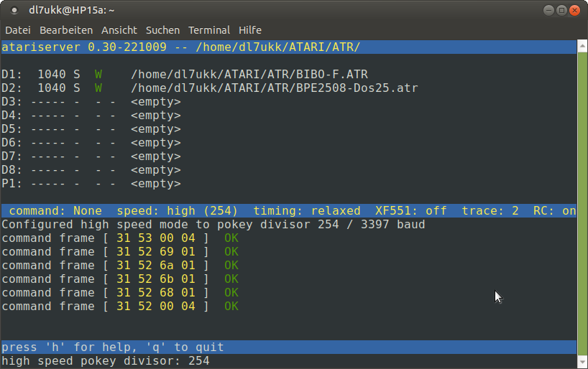Click the 'XF551: off' status field
The height and width of the screenshot is (369, 588).
tap(410, 211)
